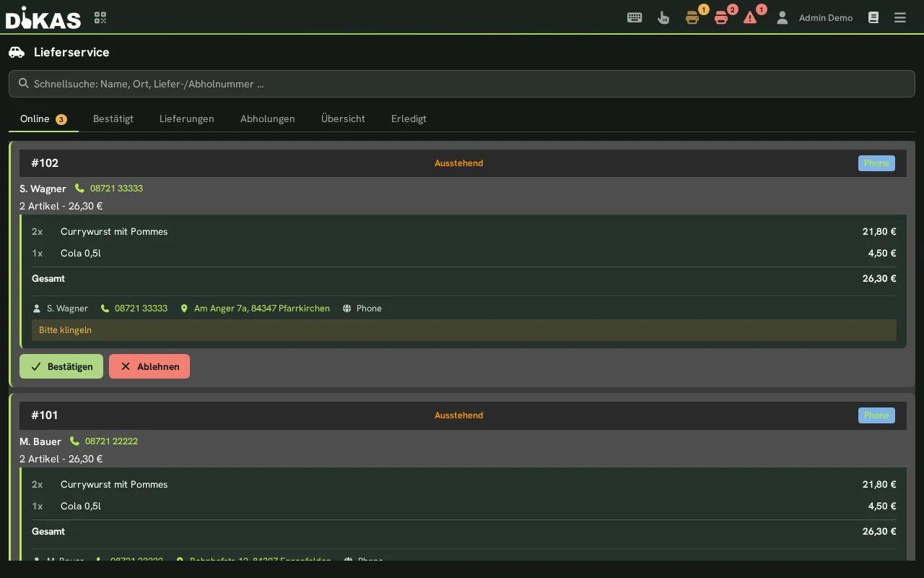Click Phone badge on order #101
Viewport: 924px width, 578px height.
(x=876, y=415)
